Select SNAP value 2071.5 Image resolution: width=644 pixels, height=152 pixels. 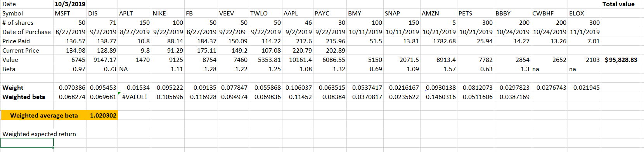point(402,60)
